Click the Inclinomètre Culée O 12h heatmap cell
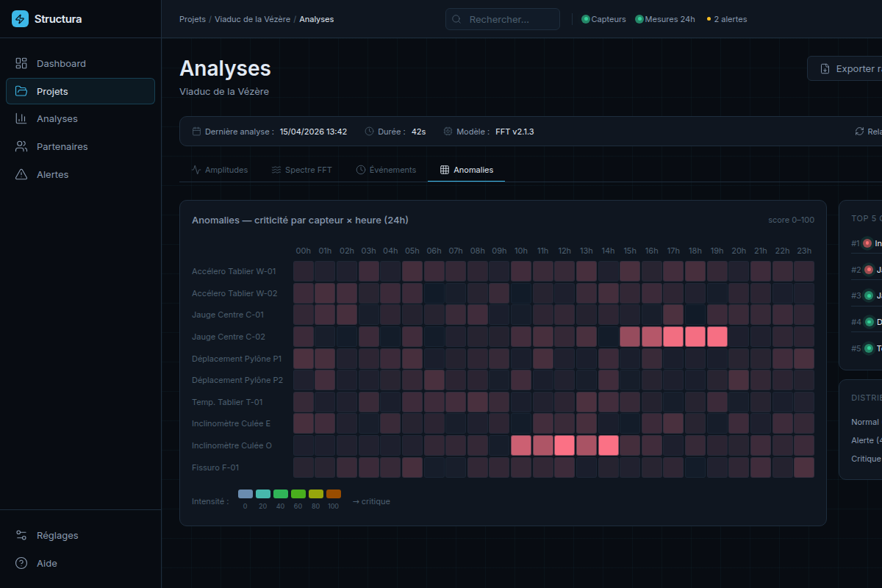 (564, 445)
